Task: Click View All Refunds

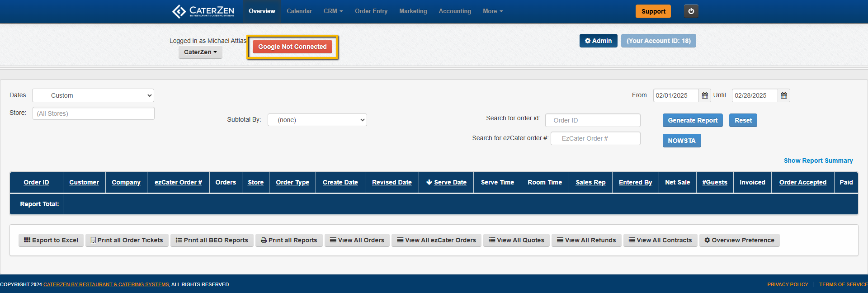Action: (x=586, y=240)
